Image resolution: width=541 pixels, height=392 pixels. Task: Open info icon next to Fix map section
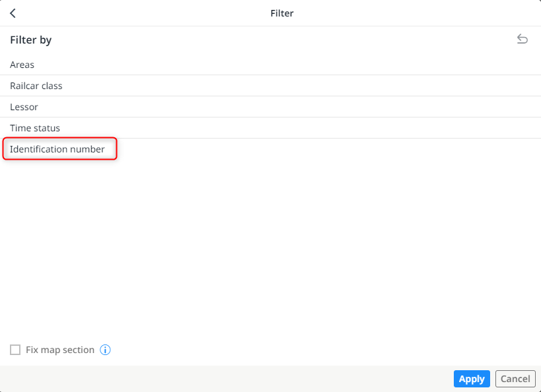click(105, 350)
